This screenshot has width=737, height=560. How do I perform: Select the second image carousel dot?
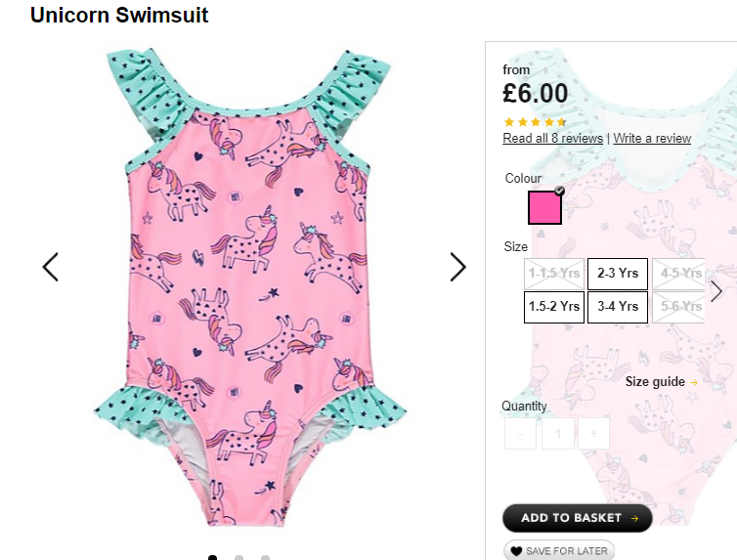238,558
